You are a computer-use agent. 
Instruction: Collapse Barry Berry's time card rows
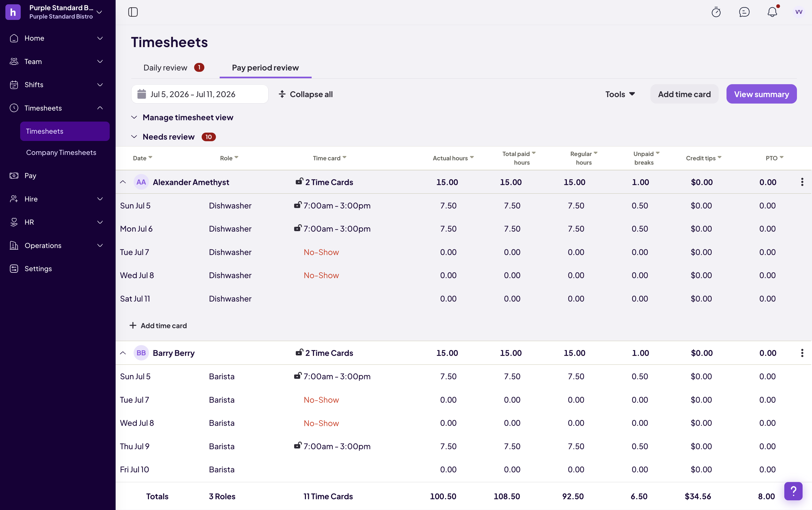[123, 353]
